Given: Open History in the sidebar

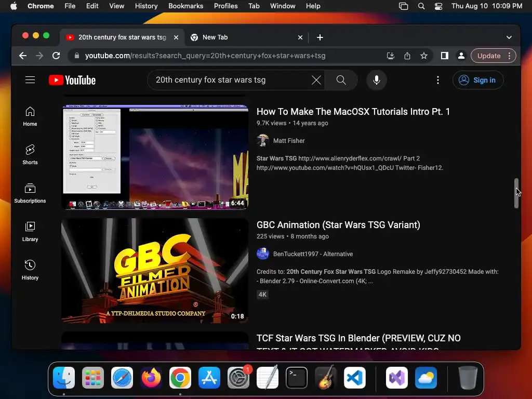Looking at the screenshot, I should tap(30, 270).
